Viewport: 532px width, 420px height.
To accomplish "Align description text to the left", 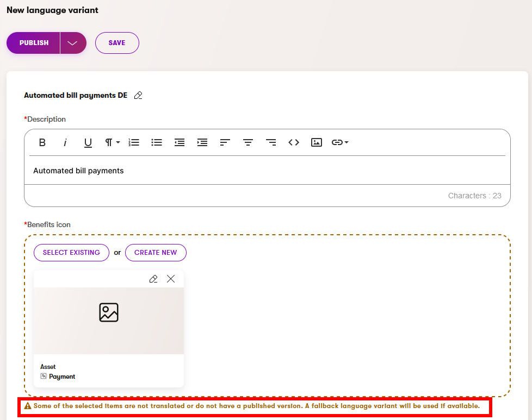I will tap(225, 142).
